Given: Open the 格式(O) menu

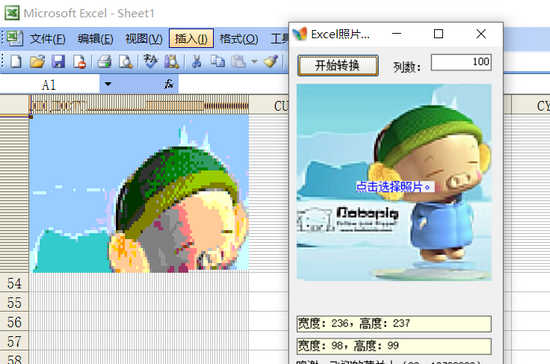Looking at the screenshot, I should click(x=239, y=39).
